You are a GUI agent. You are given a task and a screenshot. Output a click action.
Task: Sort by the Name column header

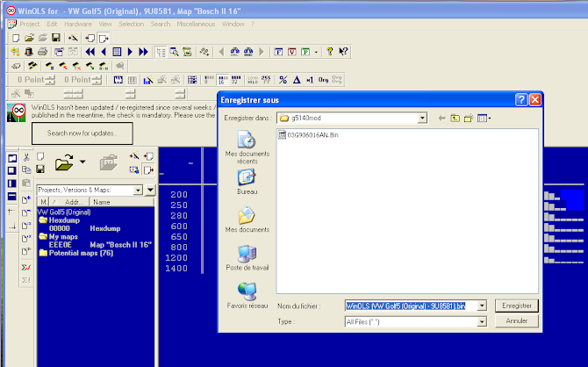[x=122, y=202]
